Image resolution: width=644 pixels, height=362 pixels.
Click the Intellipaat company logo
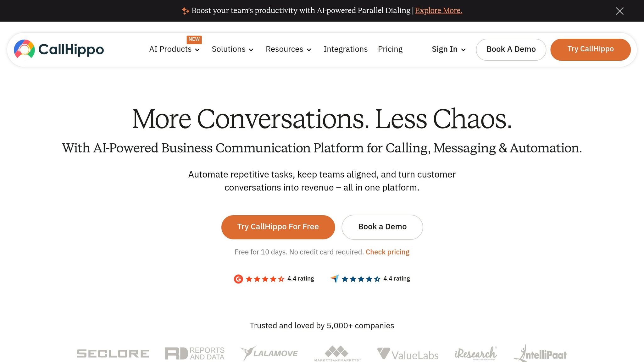[540, 354]
